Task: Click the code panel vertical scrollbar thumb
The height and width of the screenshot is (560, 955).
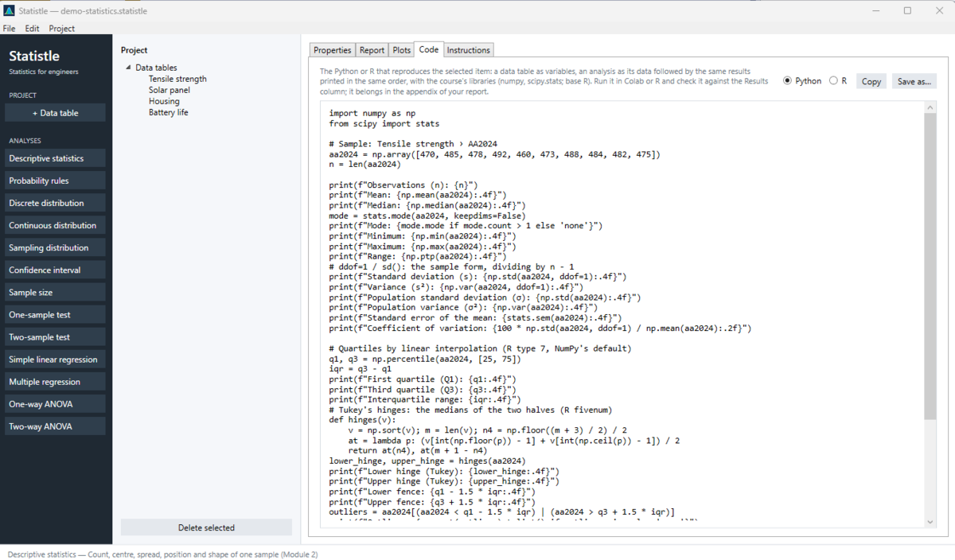Action: [930, 266]
